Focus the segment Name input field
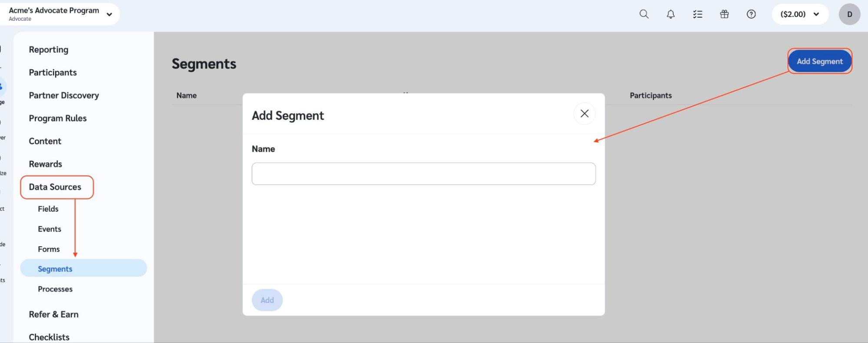This screenshot has width=868, height=343. coord(423,174)
